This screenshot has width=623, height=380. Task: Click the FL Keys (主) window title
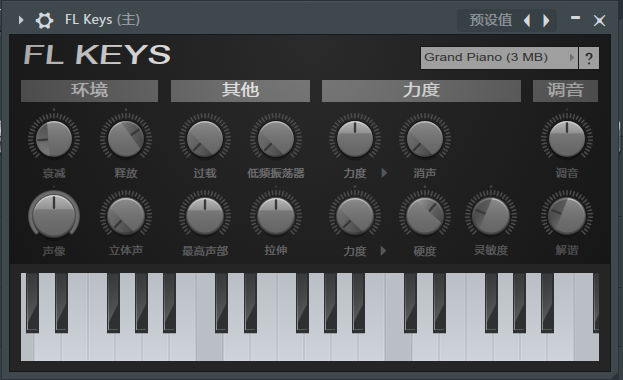tap(102, 19)
